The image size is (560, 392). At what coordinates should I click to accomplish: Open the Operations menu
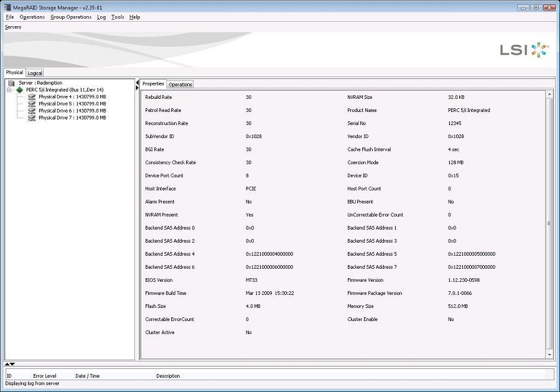point(32,17)
